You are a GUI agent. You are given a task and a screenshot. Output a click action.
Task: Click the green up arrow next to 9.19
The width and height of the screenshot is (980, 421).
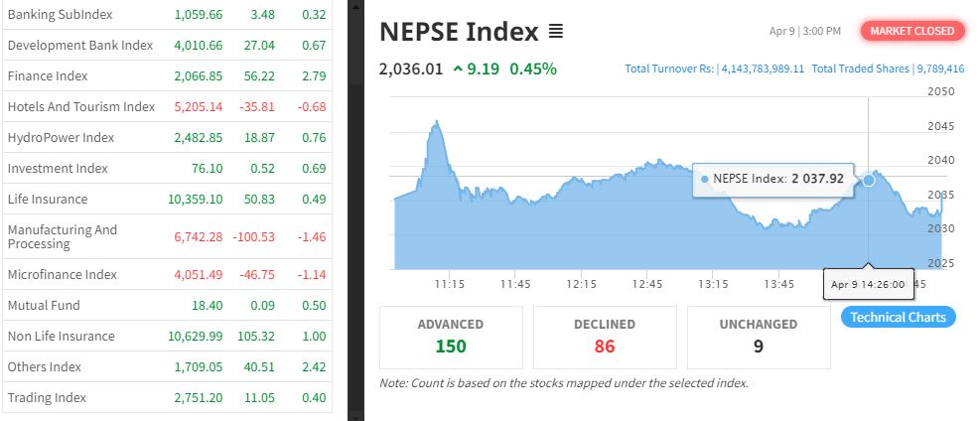tap(458, 69)
